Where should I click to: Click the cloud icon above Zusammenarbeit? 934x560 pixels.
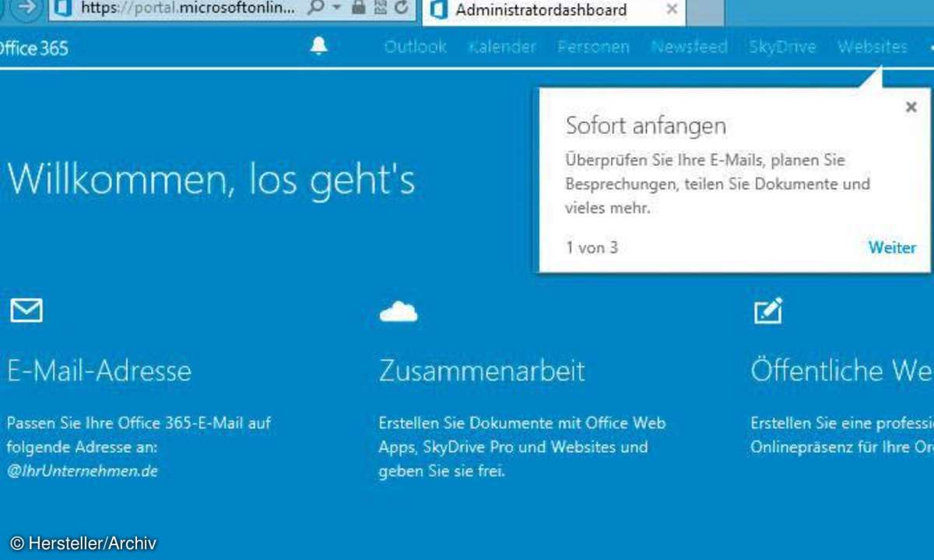[x=399, y=311]
